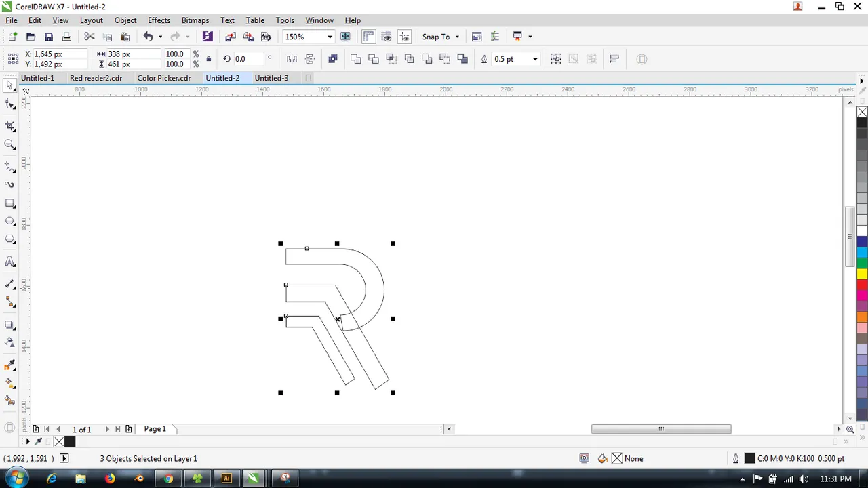Open the Layout menu
Screen dimensions: 868x488
(x=92, y=20)
